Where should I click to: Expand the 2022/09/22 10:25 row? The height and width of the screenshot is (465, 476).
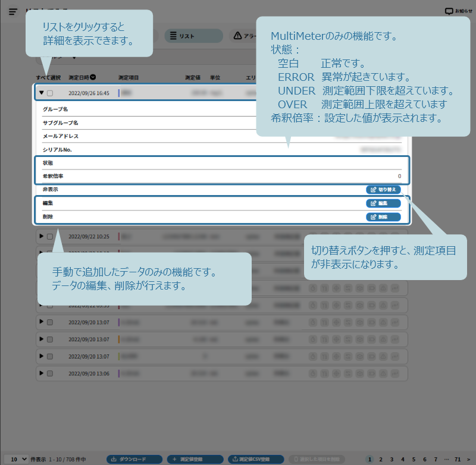coord(42,236)
